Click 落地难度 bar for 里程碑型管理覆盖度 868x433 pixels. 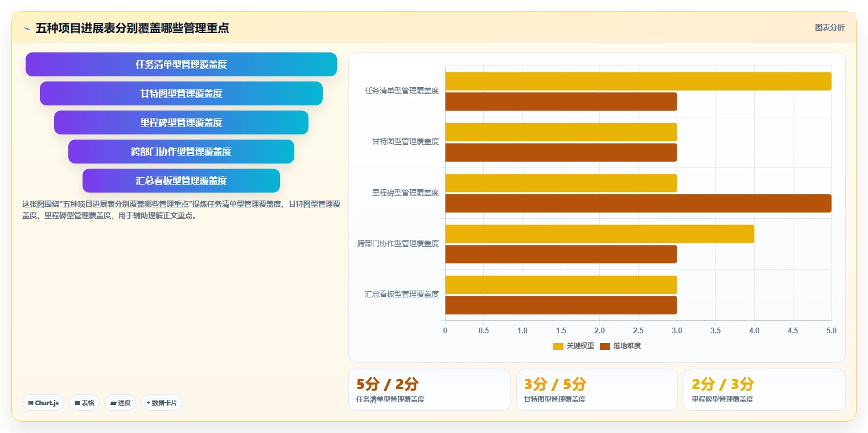[638, 203]
